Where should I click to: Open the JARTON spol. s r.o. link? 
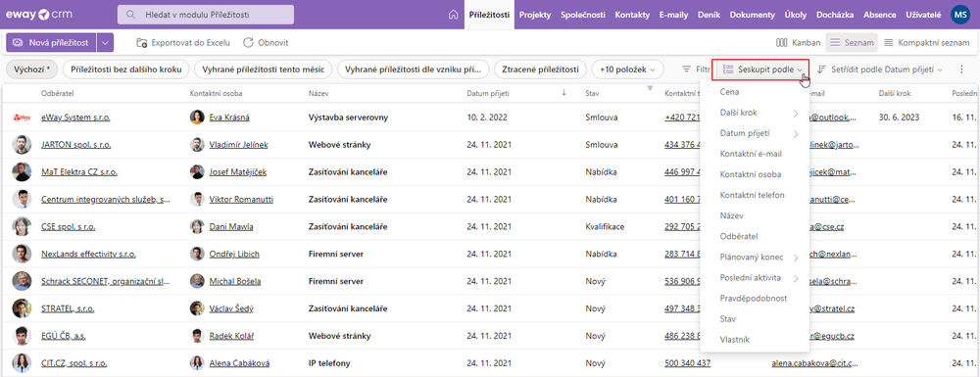76,145
